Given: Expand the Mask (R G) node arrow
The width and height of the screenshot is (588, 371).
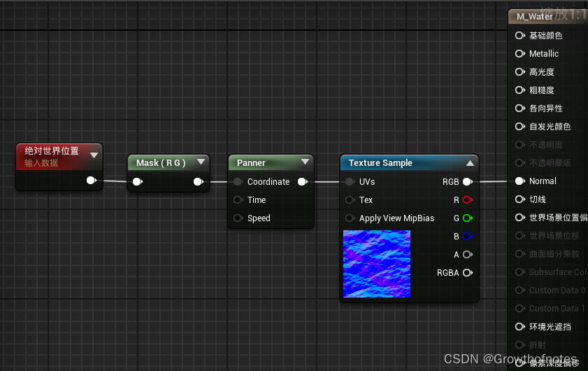Looking at the screenshot, I should coord(201,162).
